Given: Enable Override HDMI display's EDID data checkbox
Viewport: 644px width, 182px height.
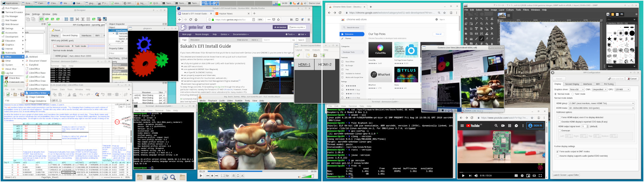Looking at the screenshot, I should [559, 122].
